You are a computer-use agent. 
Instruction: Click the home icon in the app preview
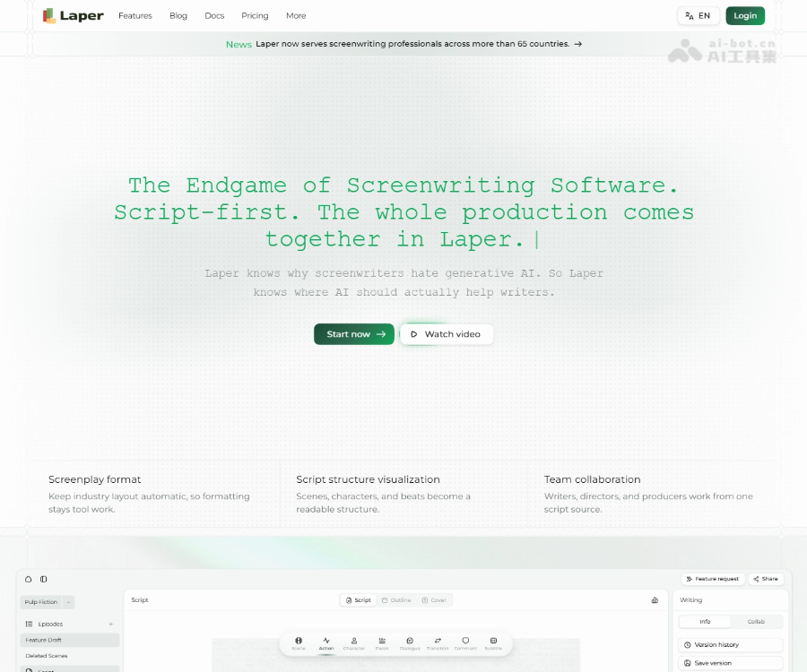(x=29, y=580)
